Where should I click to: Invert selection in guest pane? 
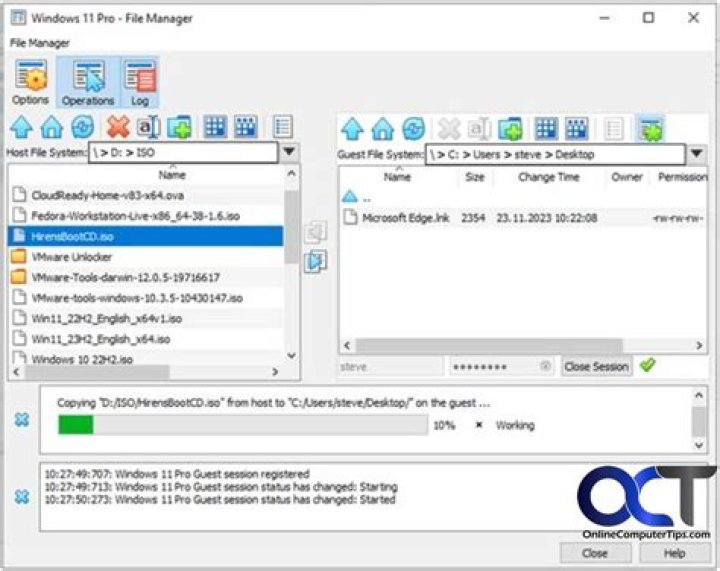(576, 129)
